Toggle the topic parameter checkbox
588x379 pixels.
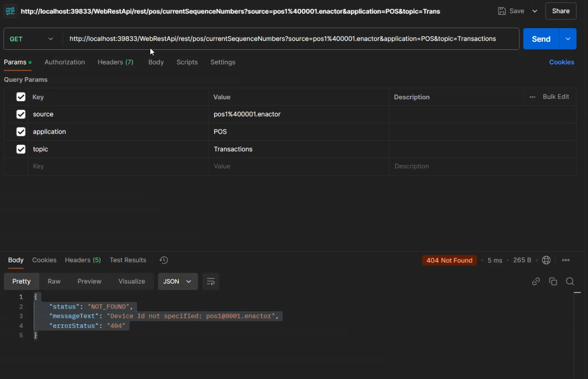(21, 149)
